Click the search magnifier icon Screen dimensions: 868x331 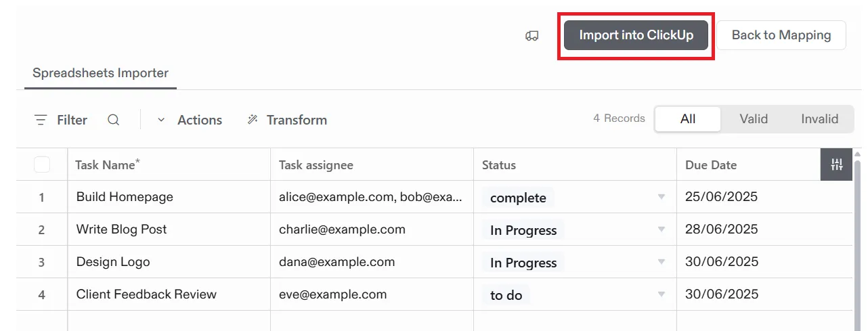tap(114, 120)
